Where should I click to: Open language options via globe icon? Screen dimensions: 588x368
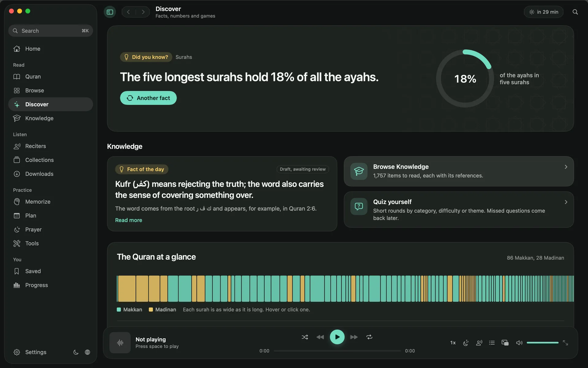pyautogui.click(x=88, y=352)
